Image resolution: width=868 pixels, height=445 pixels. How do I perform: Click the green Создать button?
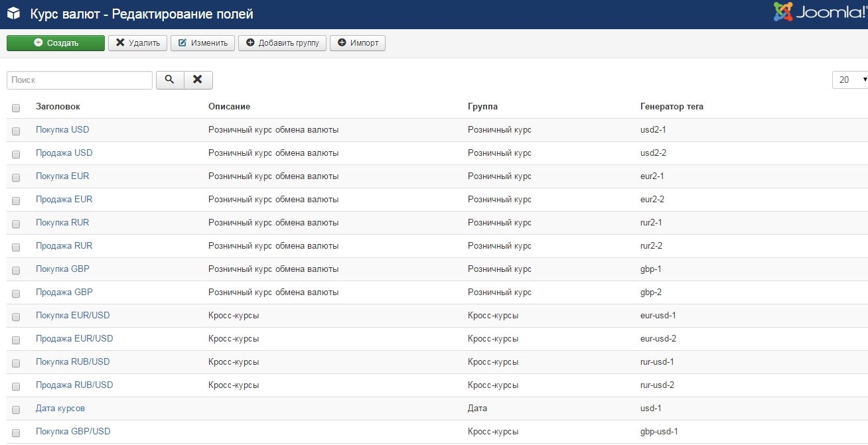(56, 43)
